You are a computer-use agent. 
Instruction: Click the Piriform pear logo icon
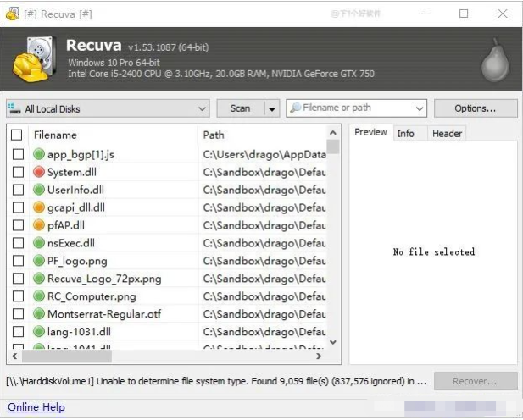(x=494, y=61)
